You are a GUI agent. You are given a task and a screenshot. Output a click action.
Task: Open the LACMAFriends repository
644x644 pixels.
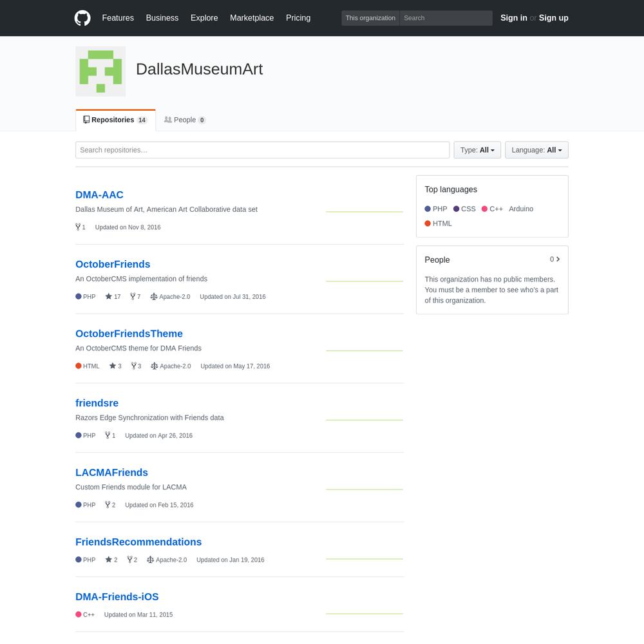tap(111, 472)
